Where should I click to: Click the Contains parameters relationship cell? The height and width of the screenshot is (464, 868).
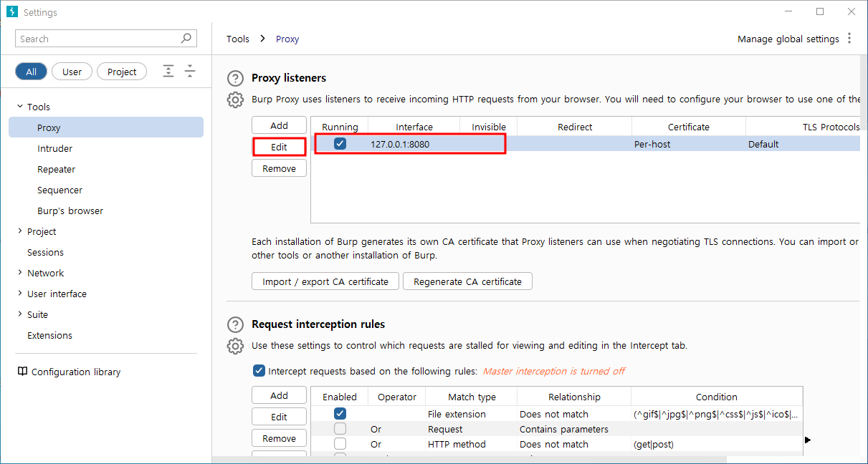coord(574,429)
